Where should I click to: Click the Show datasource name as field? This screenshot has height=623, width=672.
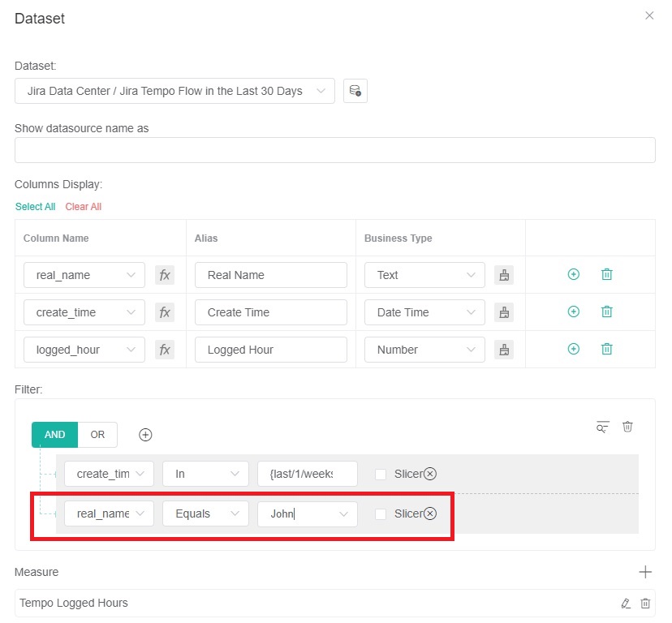tap(334, 150)
